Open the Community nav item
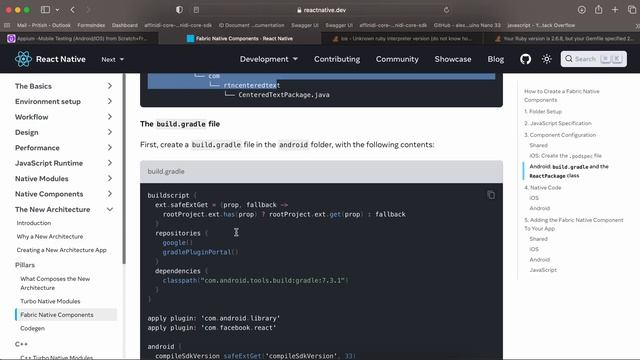This screenshot has width=640, height=360. pos(397,59)
